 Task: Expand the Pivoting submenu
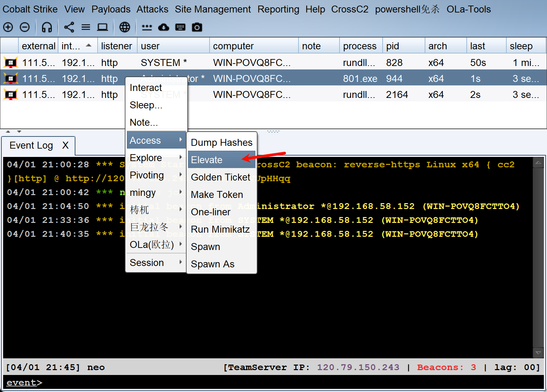[156, 175]
